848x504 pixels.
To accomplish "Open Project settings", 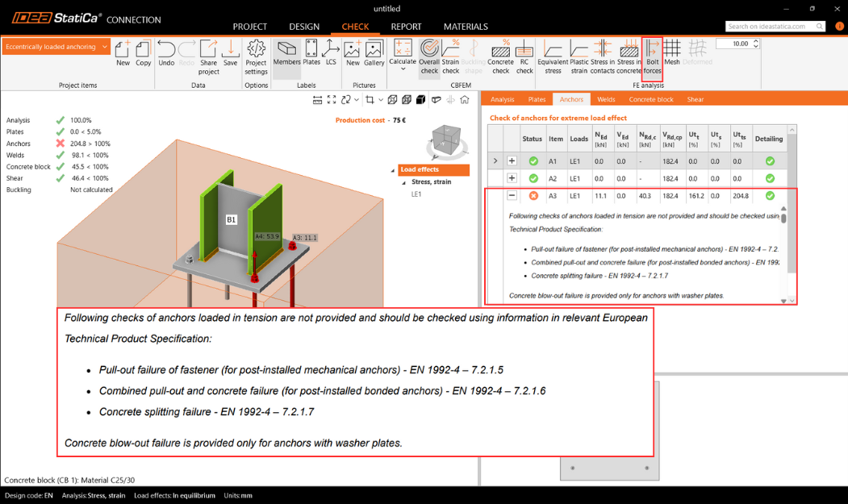I will 256,55.
